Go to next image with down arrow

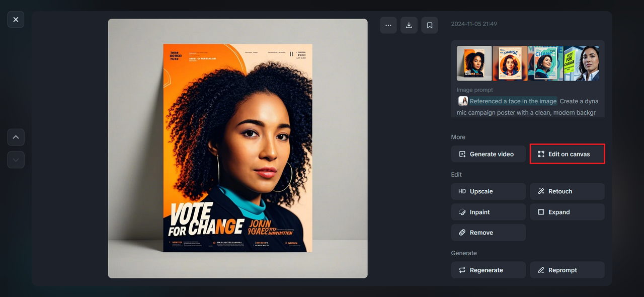click(16, 160)
